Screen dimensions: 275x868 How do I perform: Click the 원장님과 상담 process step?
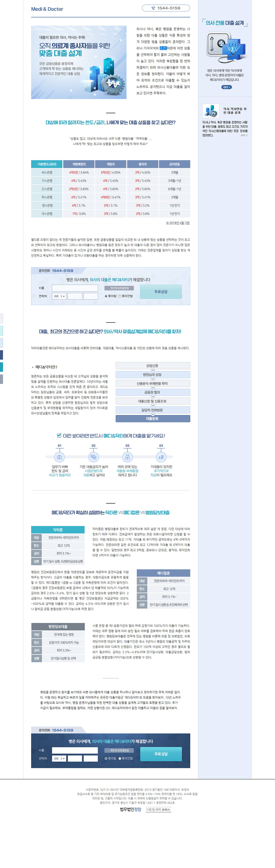tap(153, 375)
